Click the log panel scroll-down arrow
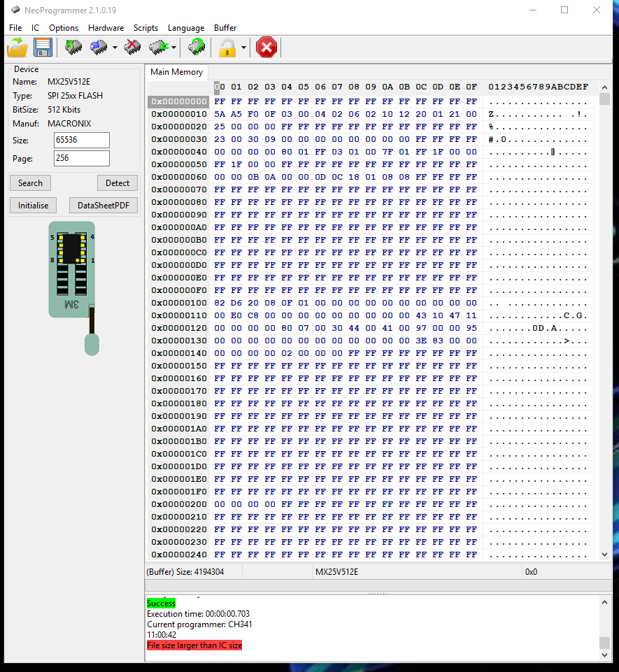Viewport: 619px width, 672px height. (604, 655)
